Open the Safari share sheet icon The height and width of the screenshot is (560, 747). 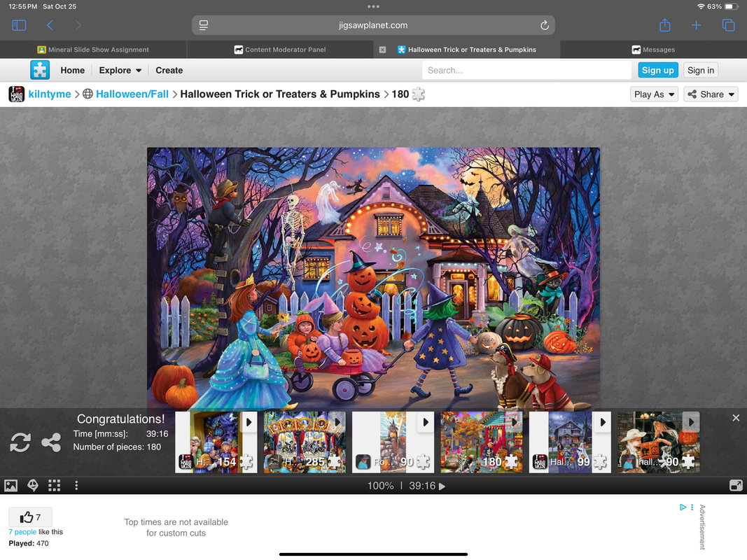point(665,24)
